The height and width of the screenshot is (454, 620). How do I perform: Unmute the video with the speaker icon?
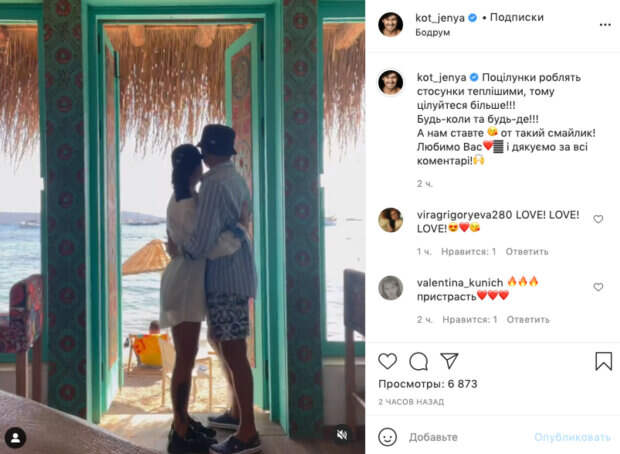342,435
